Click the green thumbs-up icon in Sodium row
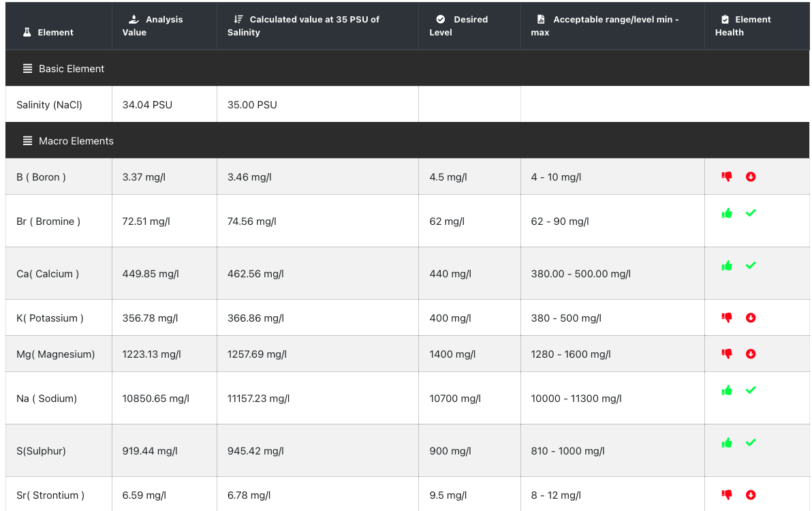 (x=727, y=390)
